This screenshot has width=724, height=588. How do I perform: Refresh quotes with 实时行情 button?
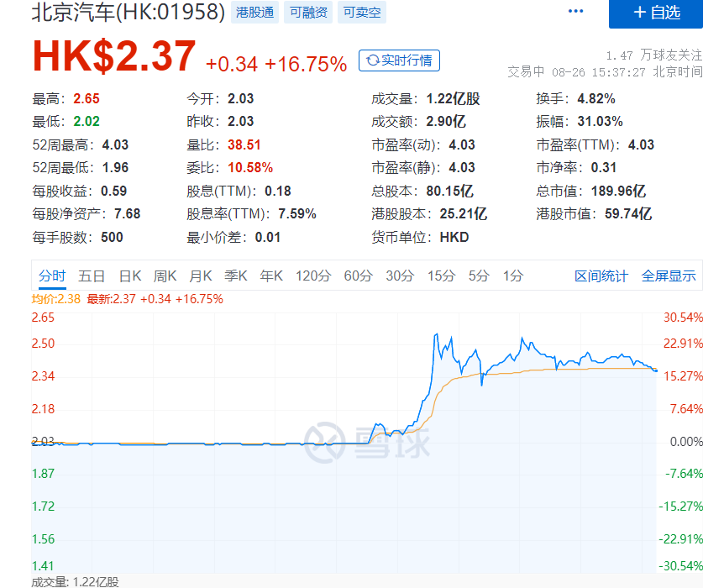399,60
